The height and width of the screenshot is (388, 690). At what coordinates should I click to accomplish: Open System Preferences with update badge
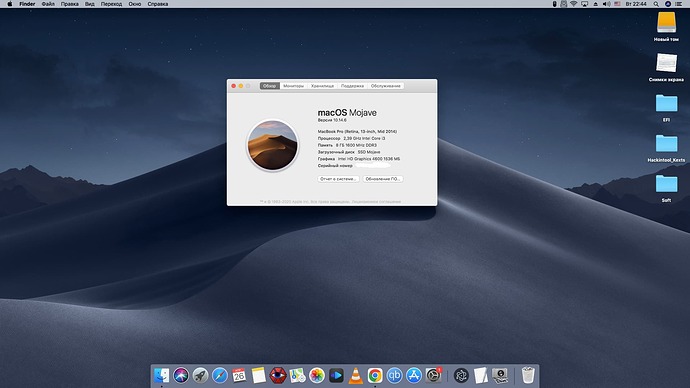(x=433, y=375)
